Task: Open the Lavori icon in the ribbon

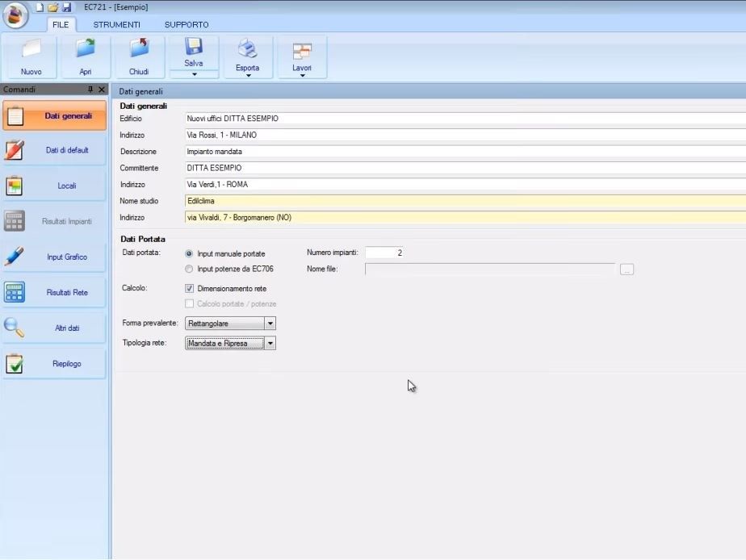Action: (302, 52)
